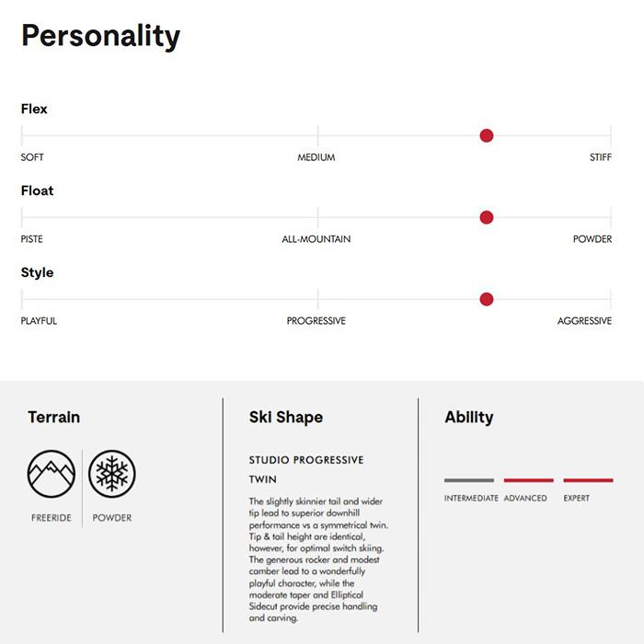Click the AGGRESSIVE label on Style scale

[584, 321]
